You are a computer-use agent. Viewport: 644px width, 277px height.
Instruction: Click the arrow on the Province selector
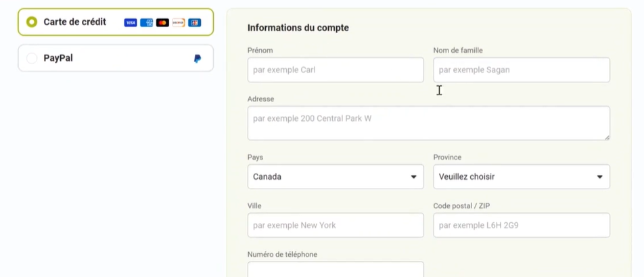pos(599,177)
